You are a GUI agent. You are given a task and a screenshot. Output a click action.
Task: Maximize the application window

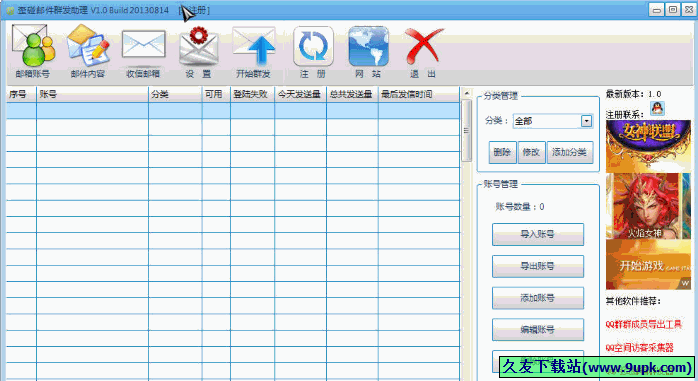(673, 10)
